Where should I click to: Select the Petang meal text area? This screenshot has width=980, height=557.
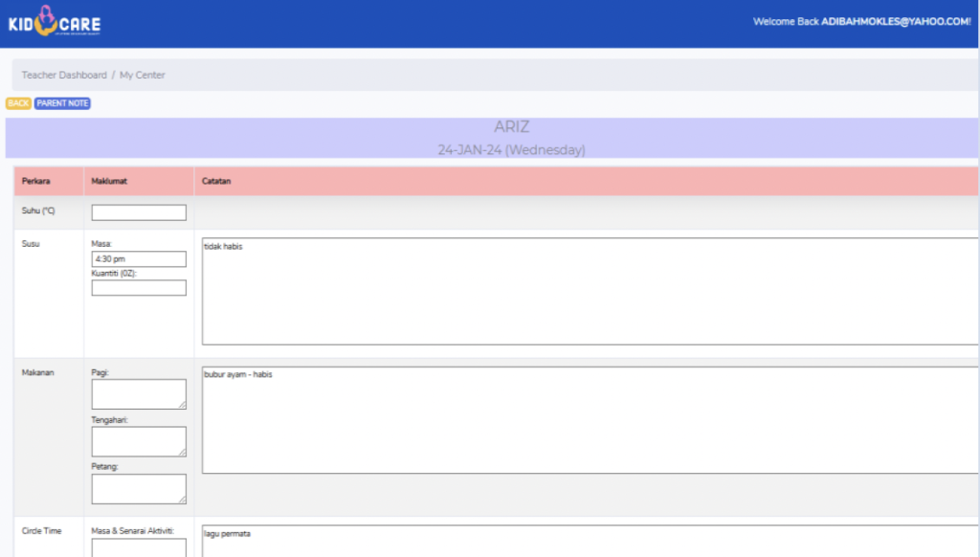pyautogui.click(x=139, y=488)
